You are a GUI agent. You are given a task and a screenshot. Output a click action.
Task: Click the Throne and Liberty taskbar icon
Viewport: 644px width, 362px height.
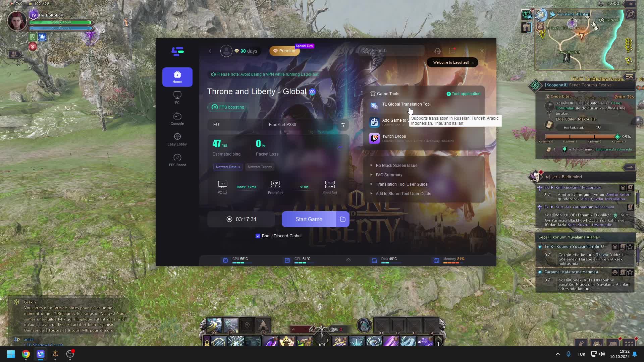coord(55,354)
